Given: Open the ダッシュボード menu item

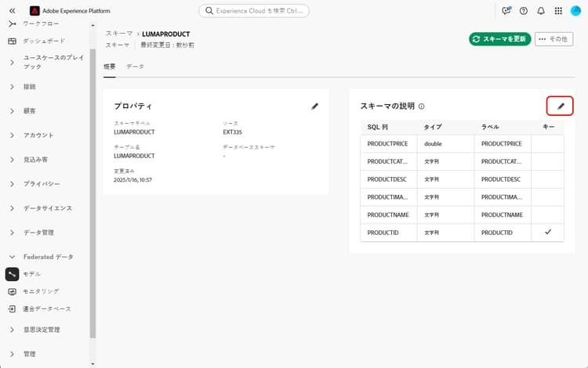Looking at the screenshot, I should pyautogui.click(x=44, y=41).
